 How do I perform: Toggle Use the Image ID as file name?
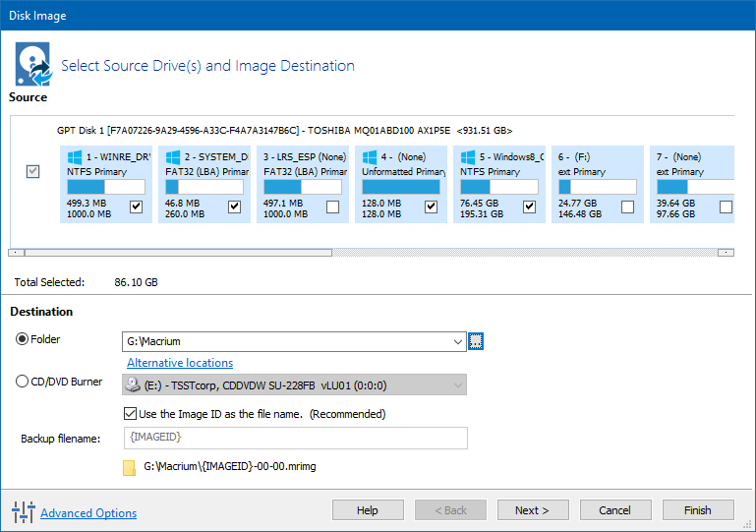click(131, 414)
